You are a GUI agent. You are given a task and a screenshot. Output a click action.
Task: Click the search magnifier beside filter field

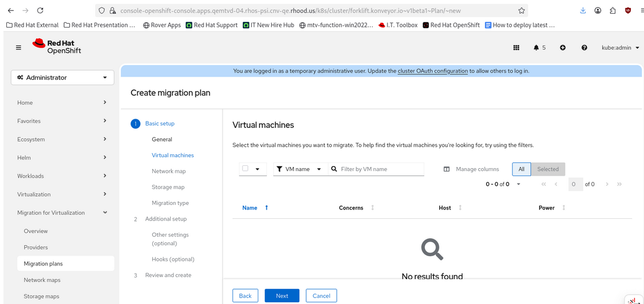pos(334,169)
